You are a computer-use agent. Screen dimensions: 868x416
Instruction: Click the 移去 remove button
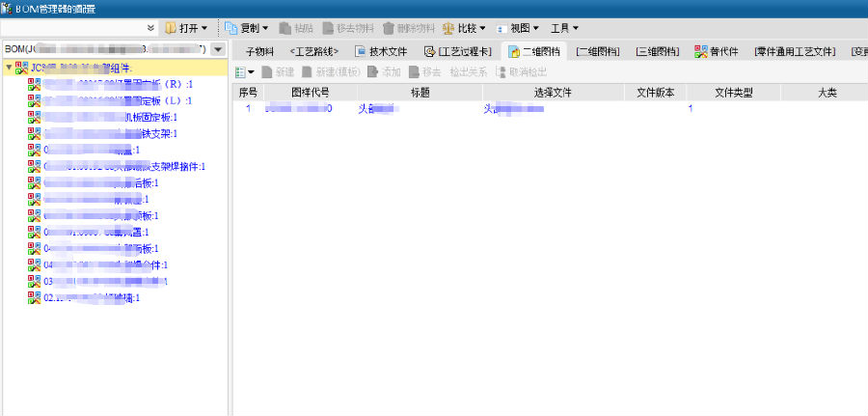point(424,72)
